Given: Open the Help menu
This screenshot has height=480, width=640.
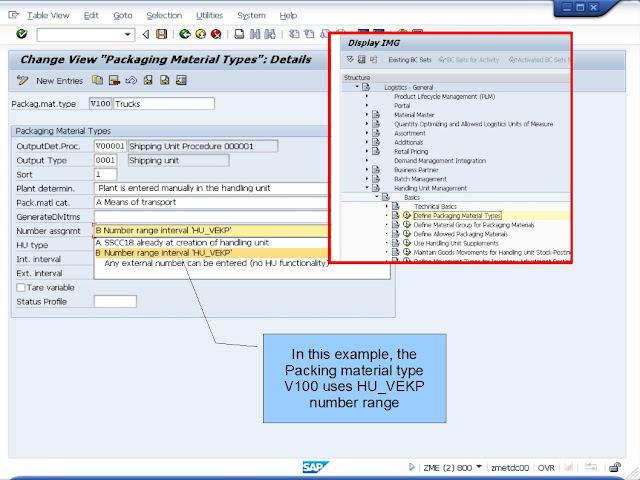Looking at the screenshot, I should pyautogui.click(x=288, y=16).
